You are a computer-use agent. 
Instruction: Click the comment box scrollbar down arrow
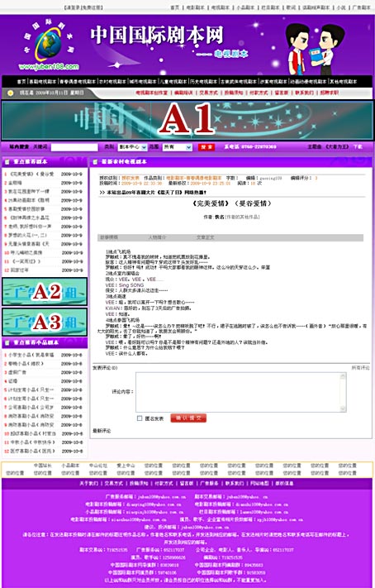click(343, 409)
